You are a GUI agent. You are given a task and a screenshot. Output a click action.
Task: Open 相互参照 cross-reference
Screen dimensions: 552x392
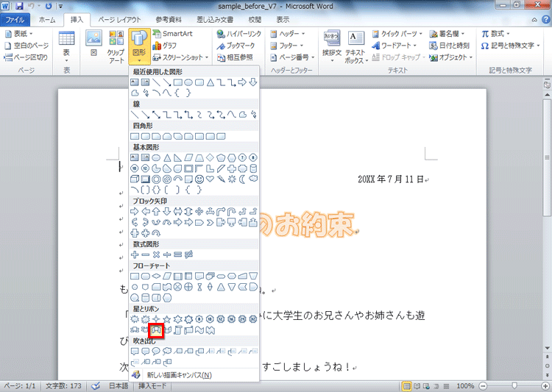[x=235, y=57]
